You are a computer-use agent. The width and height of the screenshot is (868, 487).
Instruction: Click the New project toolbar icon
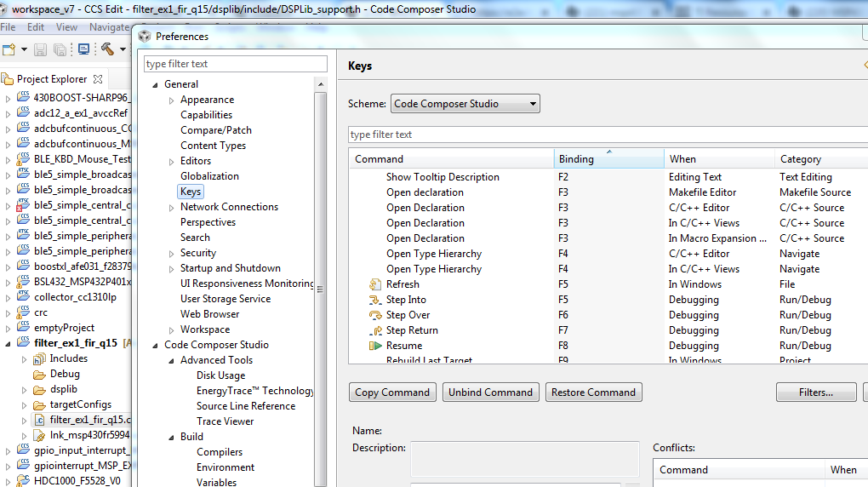point(9,50)
